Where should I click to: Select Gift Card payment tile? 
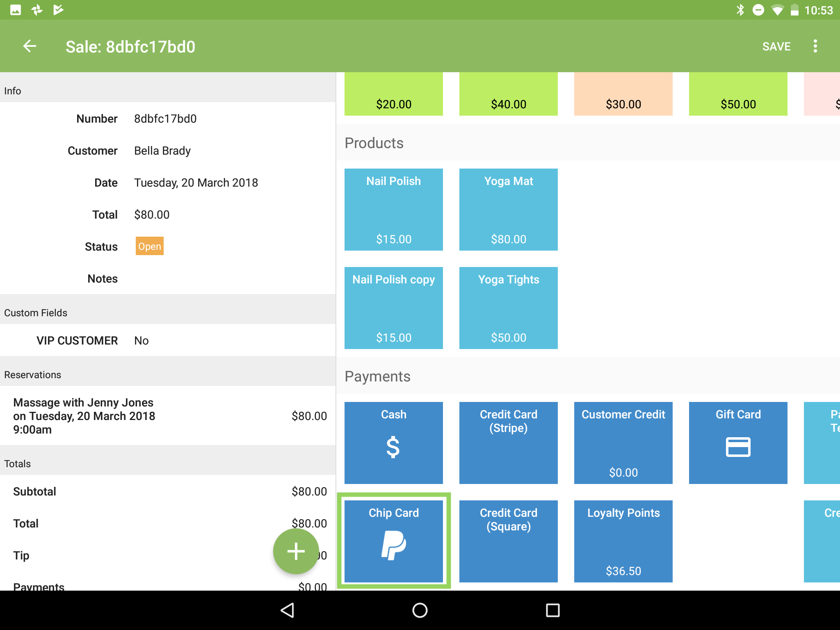(x=738, y=443)
